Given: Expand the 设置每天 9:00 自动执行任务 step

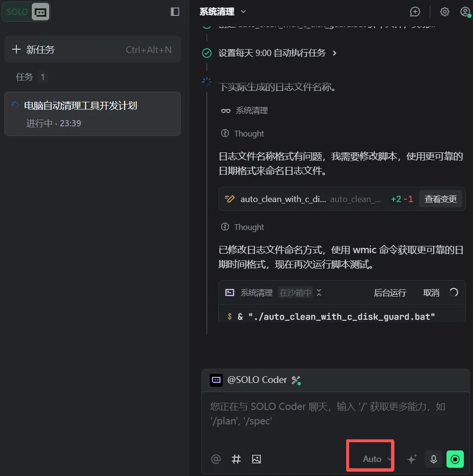Looking at the screenshot, I should coord(278,53).
